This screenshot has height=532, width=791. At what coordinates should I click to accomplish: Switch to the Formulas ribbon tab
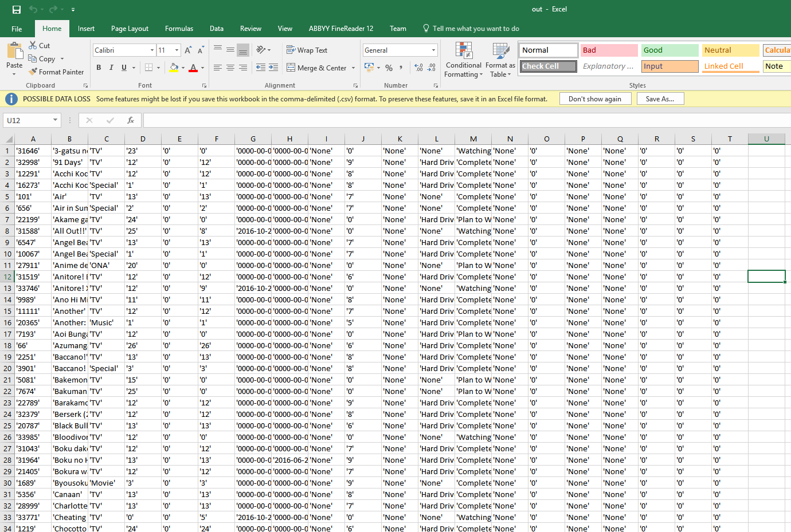tap(179, 28)
